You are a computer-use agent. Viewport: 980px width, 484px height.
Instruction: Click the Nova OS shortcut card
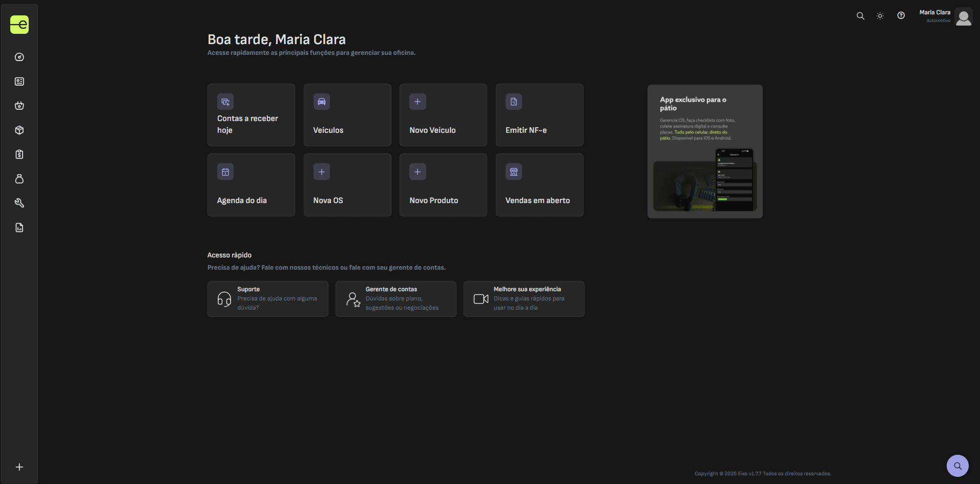347,185
